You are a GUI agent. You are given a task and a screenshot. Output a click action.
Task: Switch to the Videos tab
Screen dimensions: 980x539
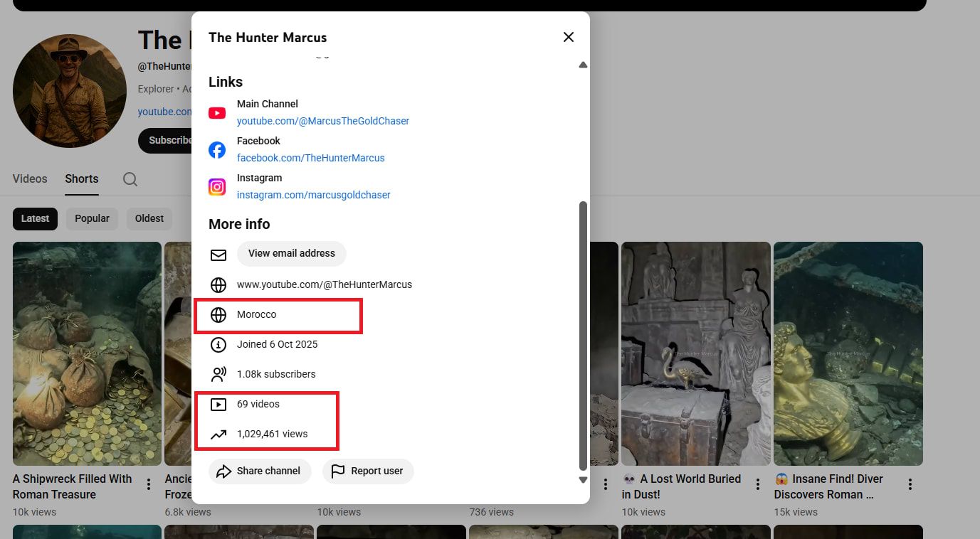[29, 178]
